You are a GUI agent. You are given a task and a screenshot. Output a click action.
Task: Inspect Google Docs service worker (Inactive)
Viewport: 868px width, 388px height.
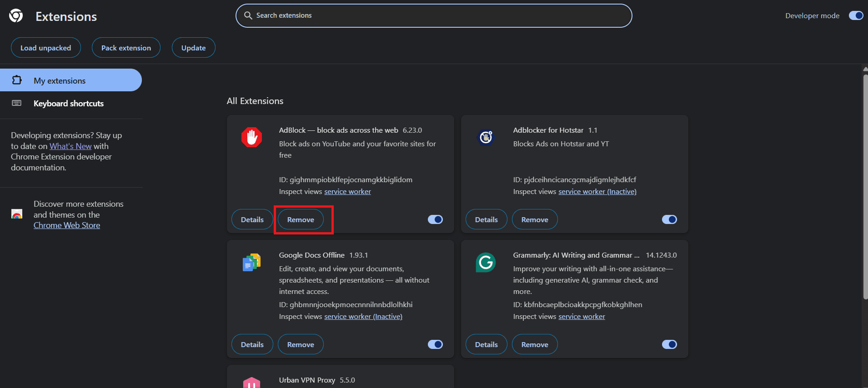tap(363, 317)
